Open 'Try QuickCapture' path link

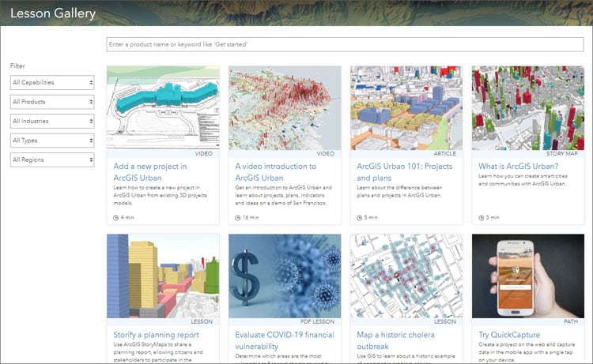point(509,335)
